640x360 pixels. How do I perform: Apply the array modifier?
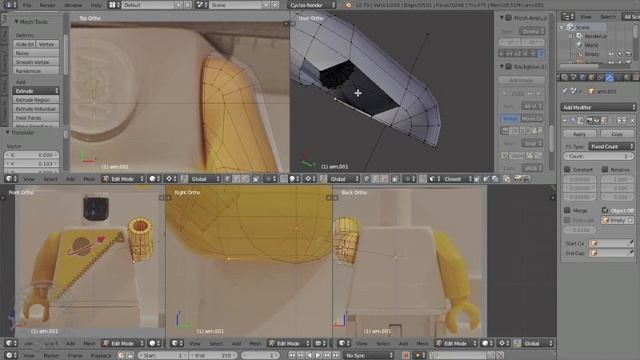pos(579,134)
